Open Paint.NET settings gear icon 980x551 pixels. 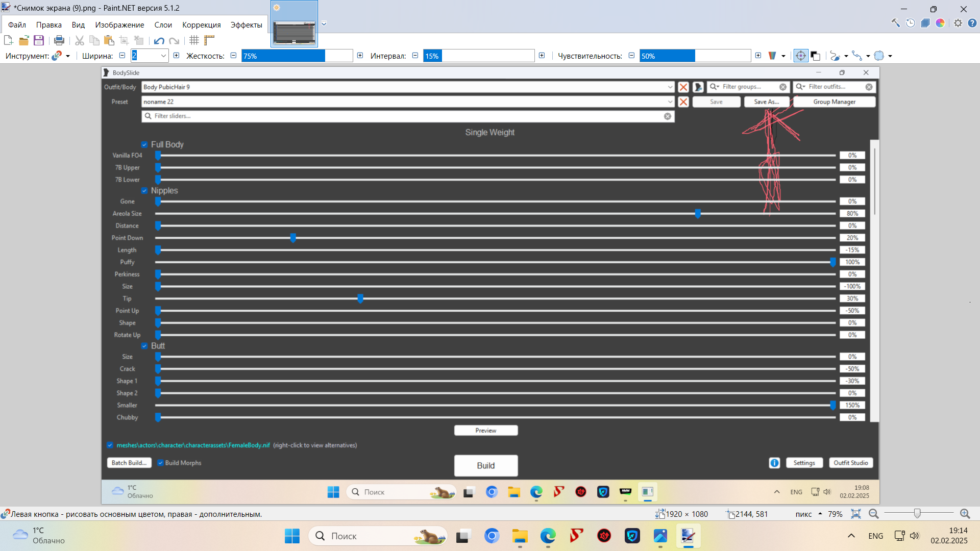[958, 23]
